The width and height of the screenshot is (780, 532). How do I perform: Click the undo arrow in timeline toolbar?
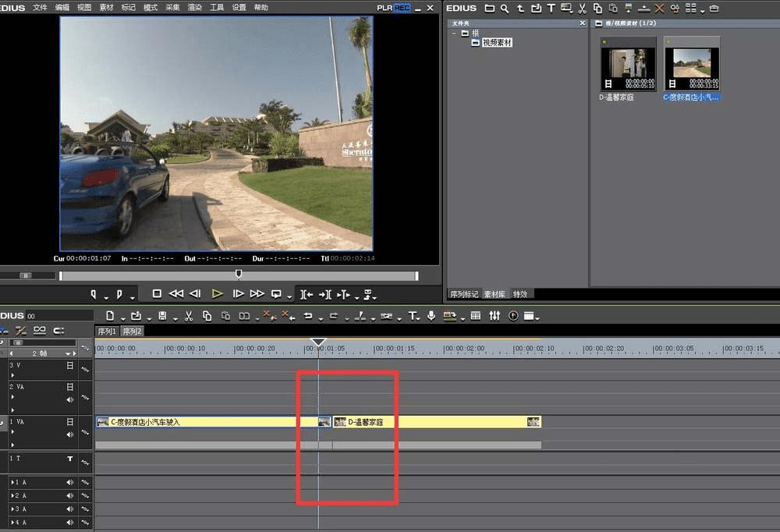tap(308, 316)
